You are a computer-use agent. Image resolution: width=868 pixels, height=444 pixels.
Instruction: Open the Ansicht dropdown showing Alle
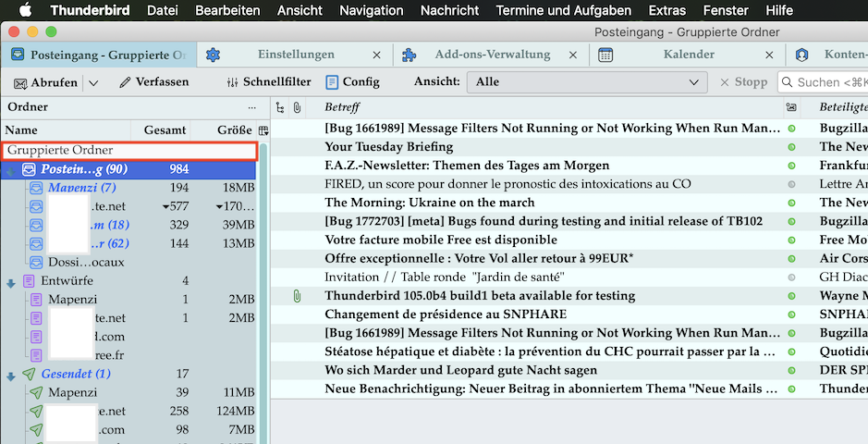coord(586,82)
